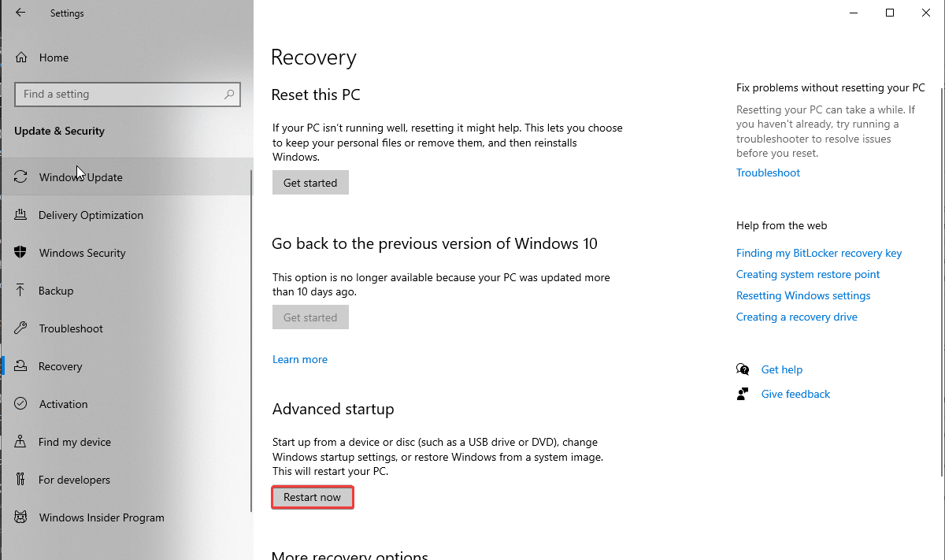
Task: Open Windows Insider Program settings
Action: 101,517
